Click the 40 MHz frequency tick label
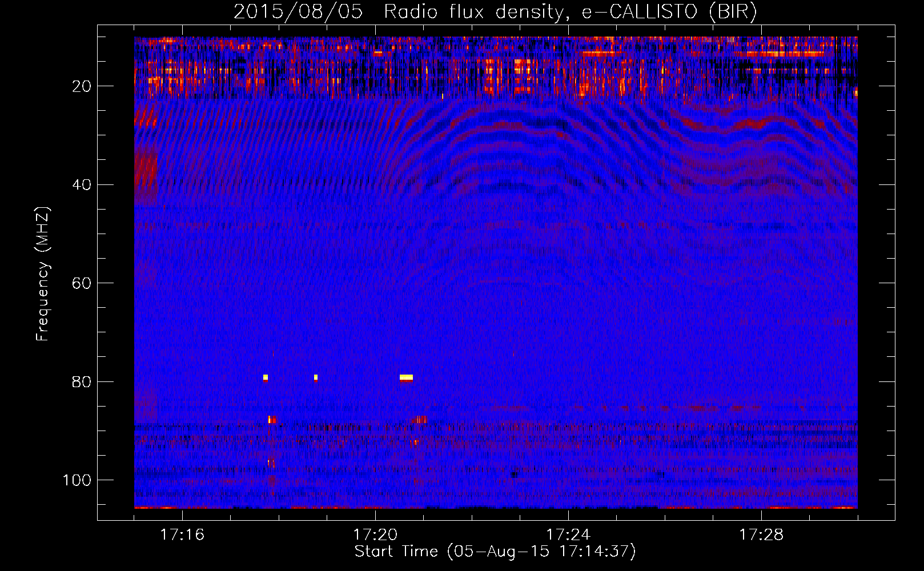Viewport: 924px width, 571px height. point(82,185)
